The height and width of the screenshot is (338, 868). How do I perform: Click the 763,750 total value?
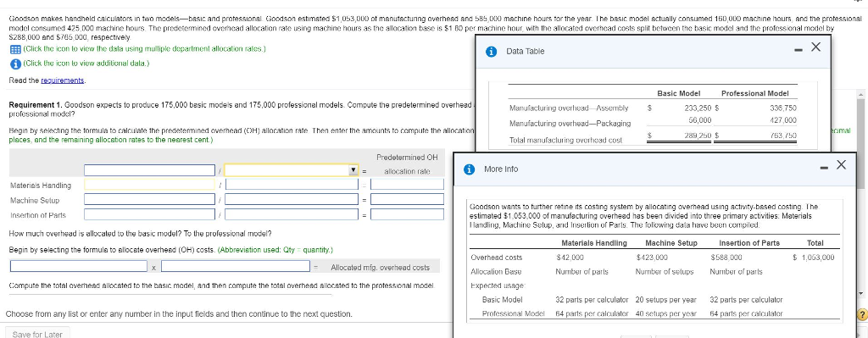[x=782, y=135]
